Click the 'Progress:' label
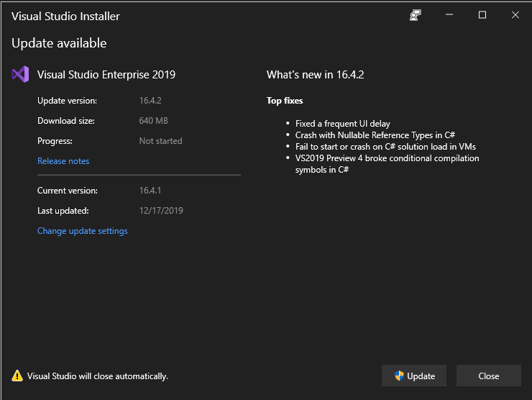The image size is (532, 400). (x=55, y=141)
